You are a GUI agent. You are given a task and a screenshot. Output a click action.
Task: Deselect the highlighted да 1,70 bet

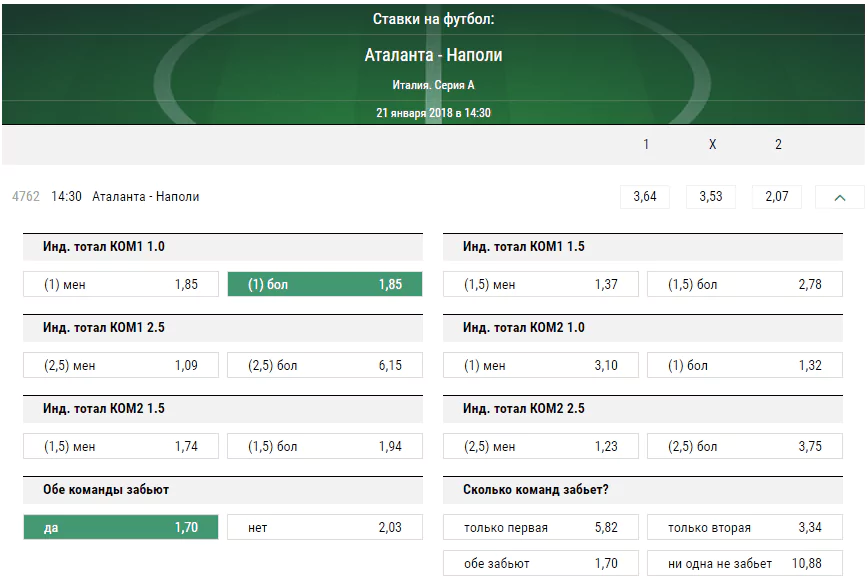[121, 527]
